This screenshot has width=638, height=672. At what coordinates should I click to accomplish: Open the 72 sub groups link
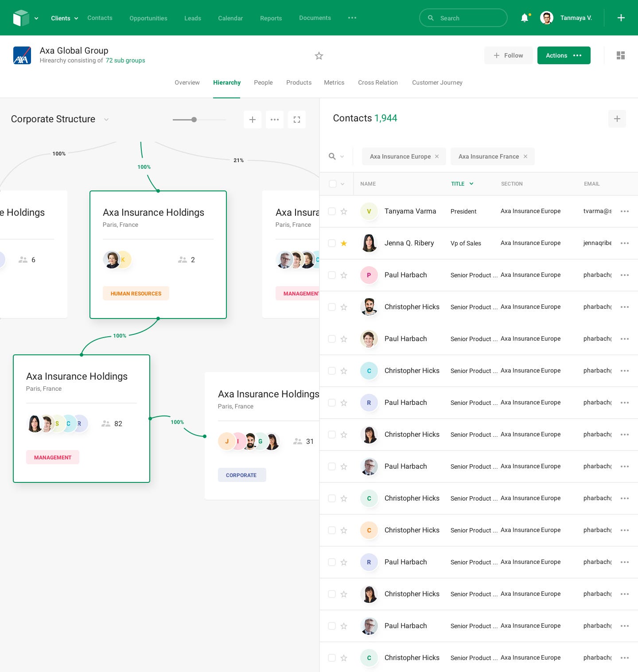coord(125,60)
